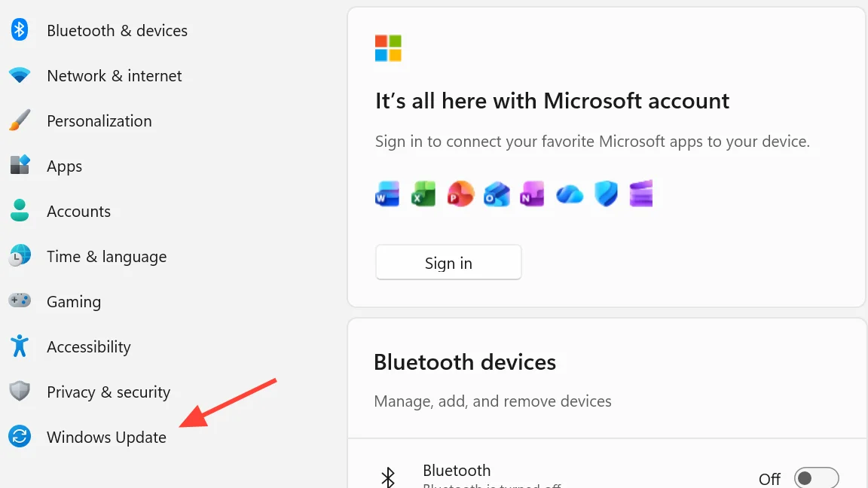This screenshot has width=868, height=488.
Task: Select the OneNote app icon
Action: (x=532, y=194)
